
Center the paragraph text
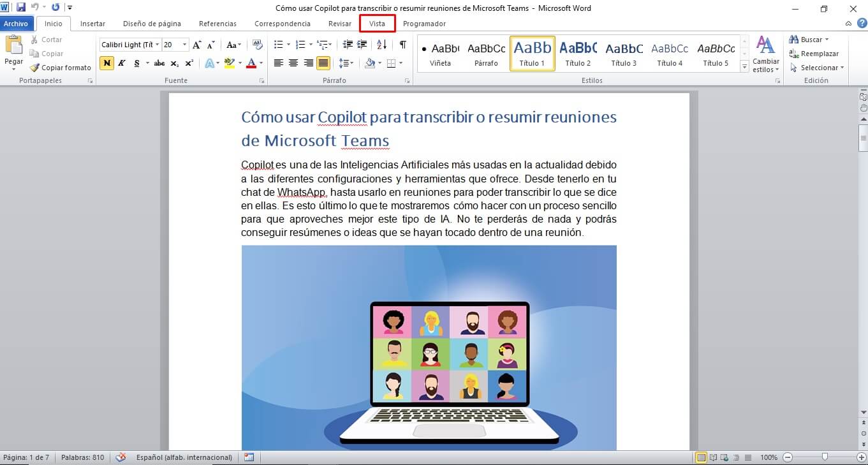pos(293,63)
